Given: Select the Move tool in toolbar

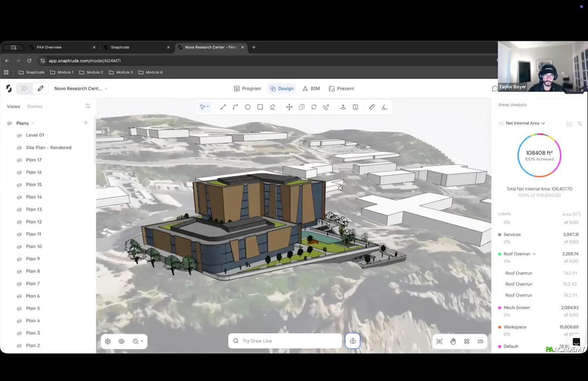Looking at the screenshot, I should [x=289, y=107].
